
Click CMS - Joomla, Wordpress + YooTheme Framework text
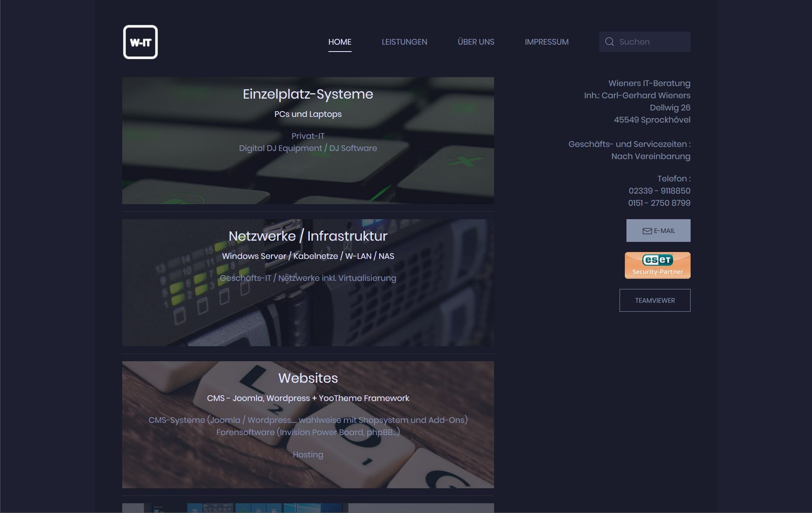point(308,398)
